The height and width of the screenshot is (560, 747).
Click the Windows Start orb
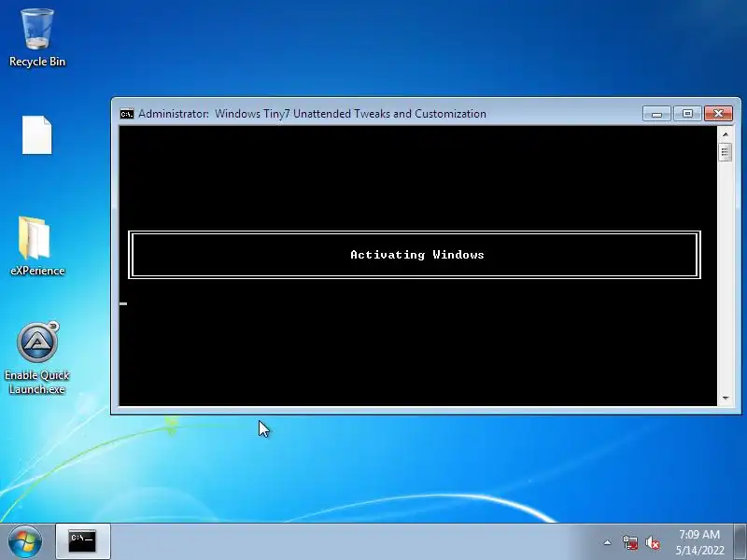click(25, 541)
